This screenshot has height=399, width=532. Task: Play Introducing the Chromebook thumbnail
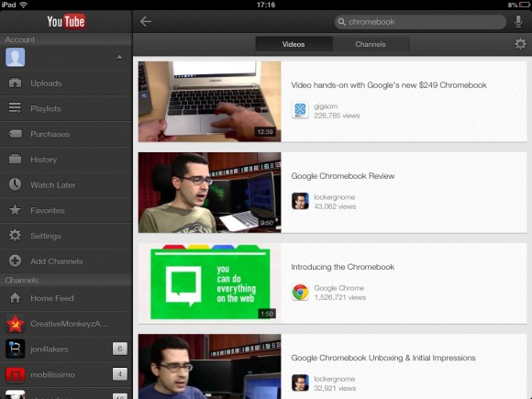tap(210, 283)
